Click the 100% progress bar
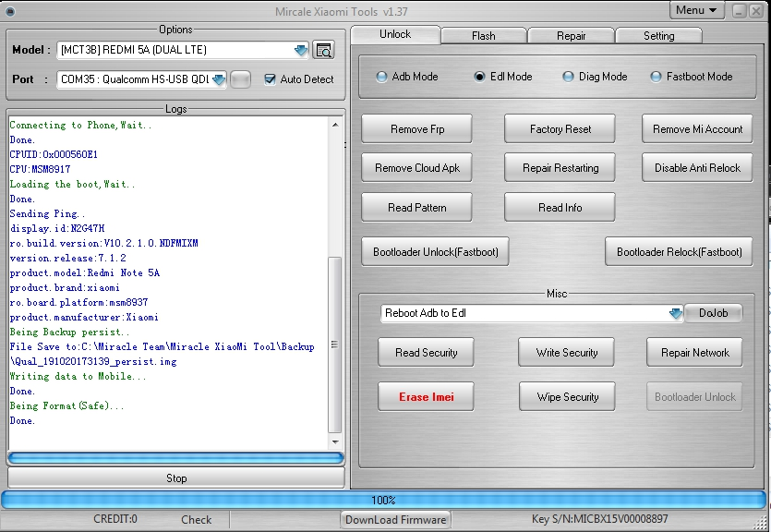 (x=383, y=500)
